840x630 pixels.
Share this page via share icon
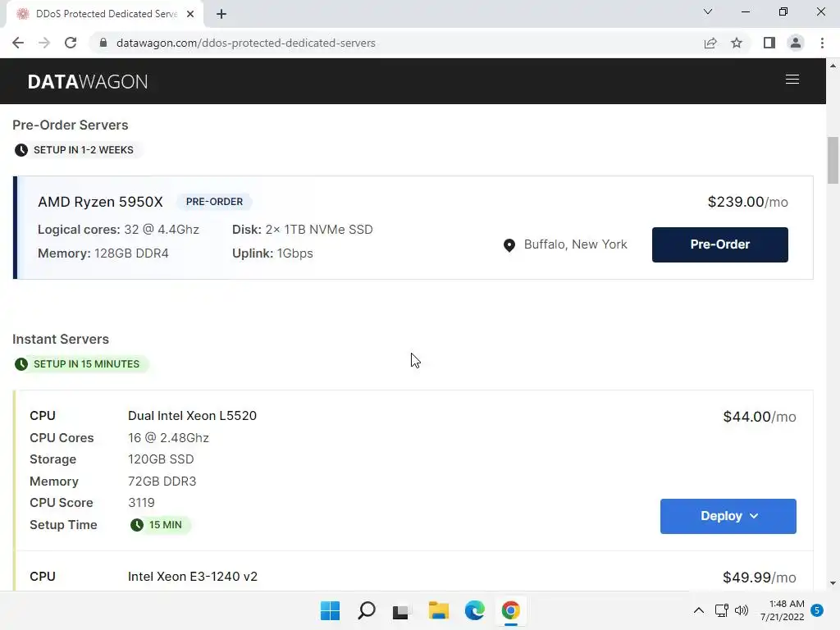(710, 43)
